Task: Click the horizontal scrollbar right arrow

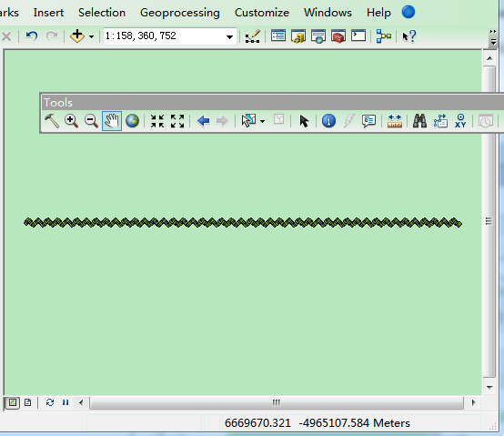Action: click(x=473, y=402)
